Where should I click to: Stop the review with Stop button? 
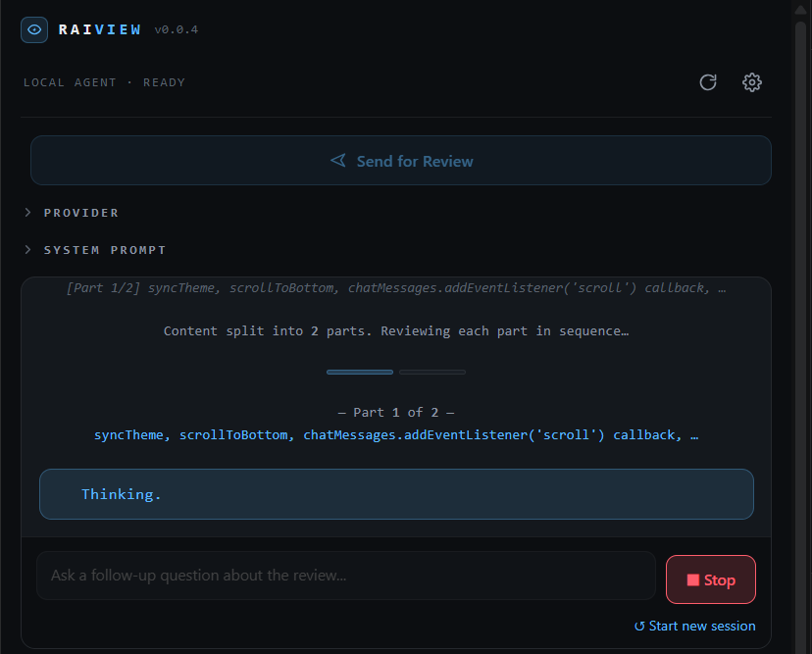(x=710, y=579)
